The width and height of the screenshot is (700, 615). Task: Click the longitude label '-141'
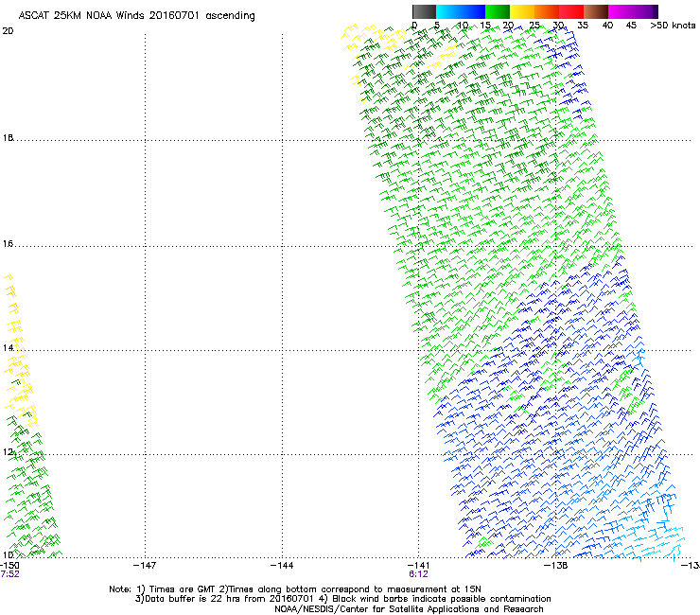tap(418, 566)
